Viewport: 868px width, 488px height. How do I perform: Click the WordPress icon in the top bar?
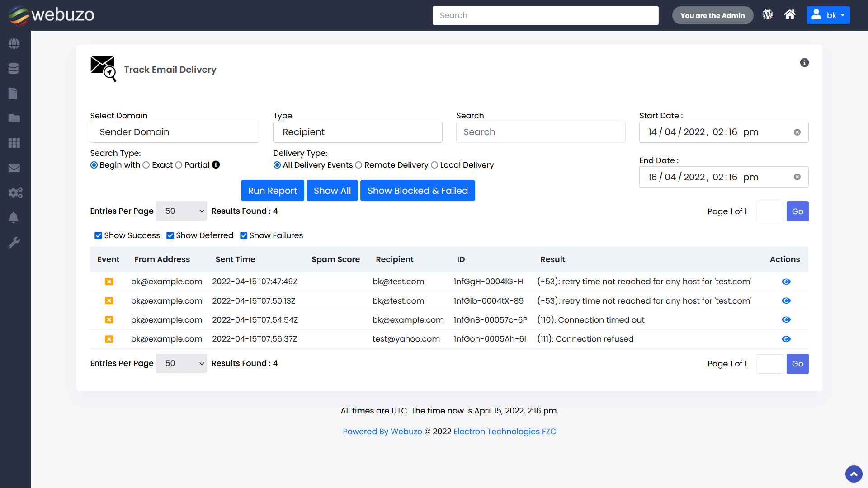(x=768, y=14)
